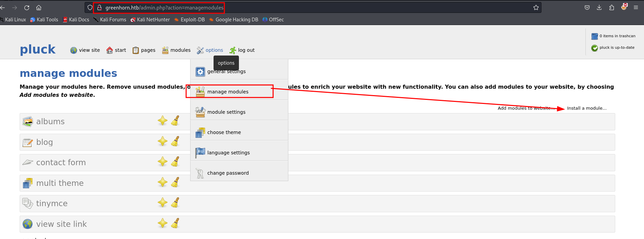This screenshot has height=239, width=644.
Task: Click the broom icon for blog module
Action: pos(175,141)
